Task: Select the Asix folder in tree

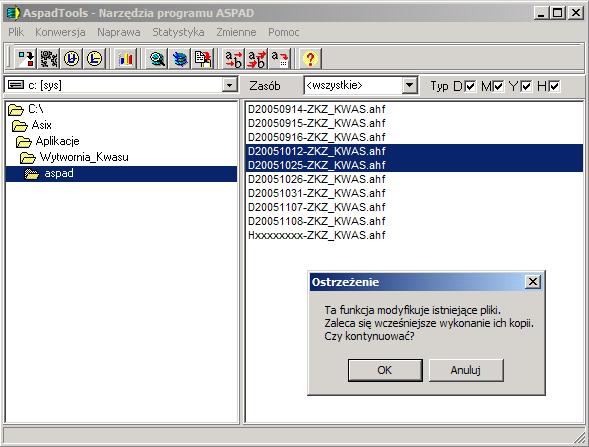Action: click(x=32, y=125)
